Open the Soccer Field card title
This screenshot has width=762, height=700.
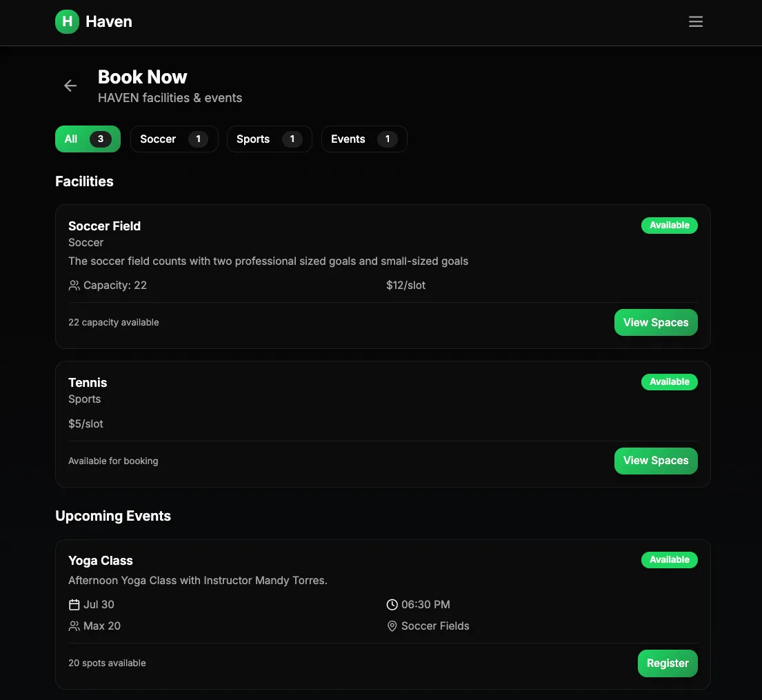coord(105,226)
